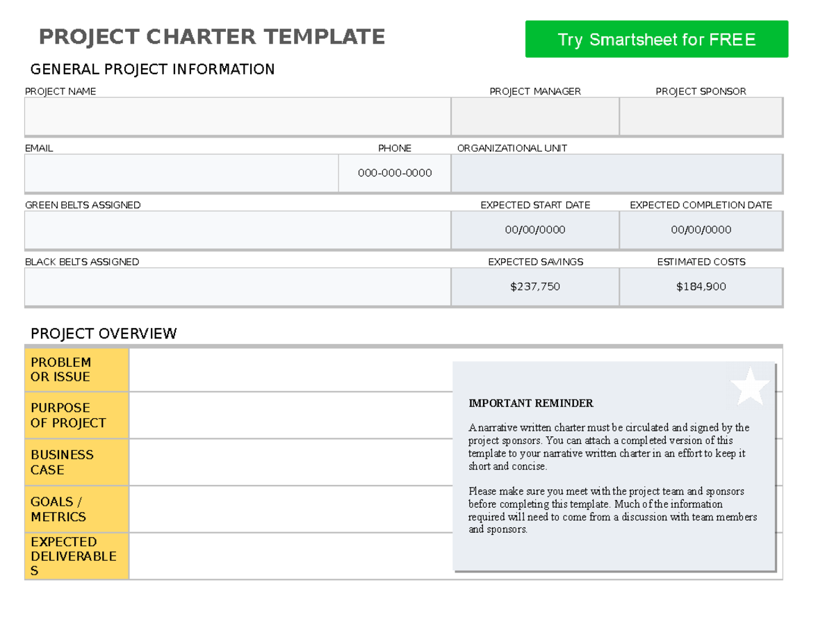Select the EXPECTED START DATE cell
Screen dimensions: 834x644
click(534, 229)
